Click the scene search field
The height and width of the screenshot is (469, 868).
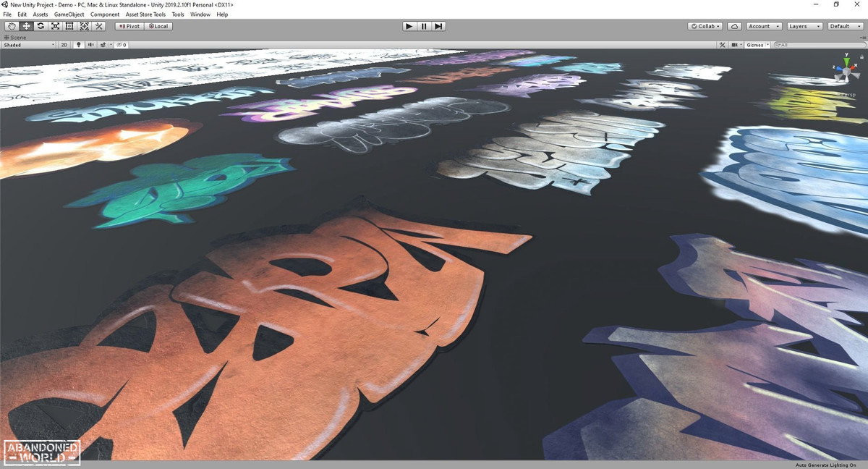point(819,45)
